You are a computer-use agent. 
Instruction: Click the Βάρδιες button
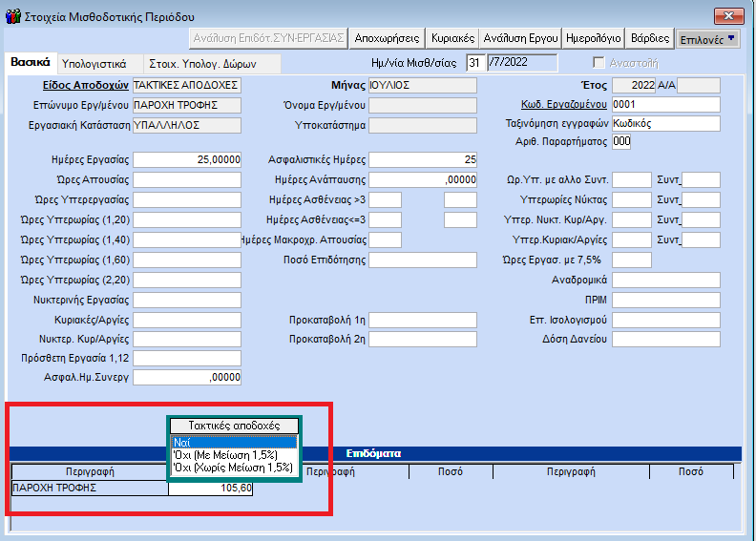click(x=652, y=39)
